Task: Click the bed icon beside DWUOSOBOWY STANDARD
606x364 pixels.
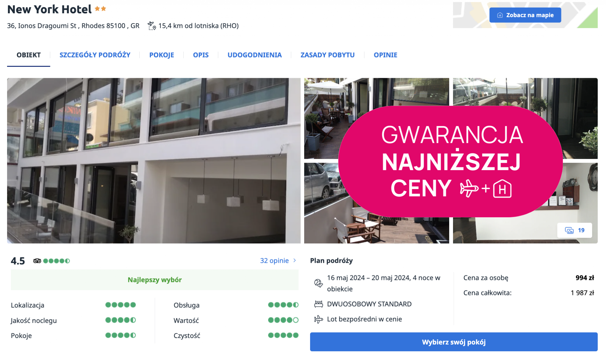Action: (x=318, y=304)
